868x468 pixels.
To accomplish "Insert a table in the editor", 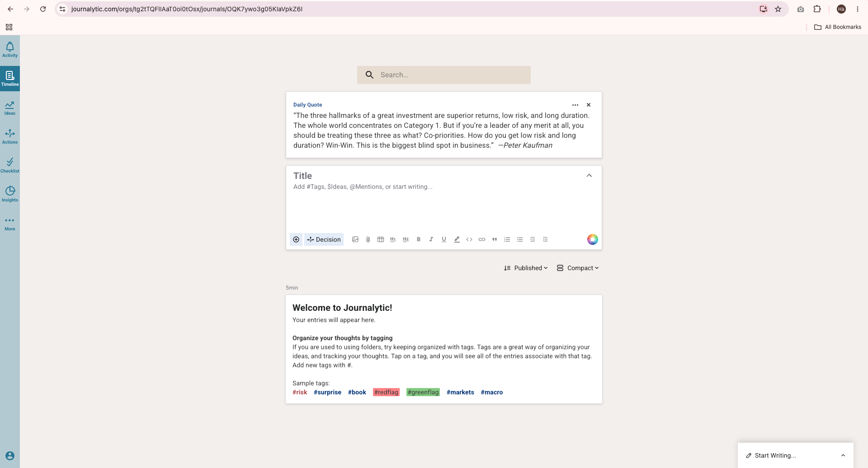I will click(381, 239).
